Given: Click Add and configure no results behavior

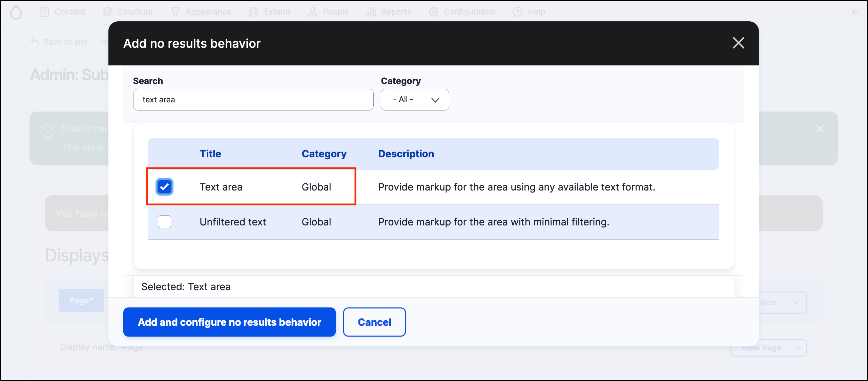Looking at the screenshot, I should (x=229, y=322).
